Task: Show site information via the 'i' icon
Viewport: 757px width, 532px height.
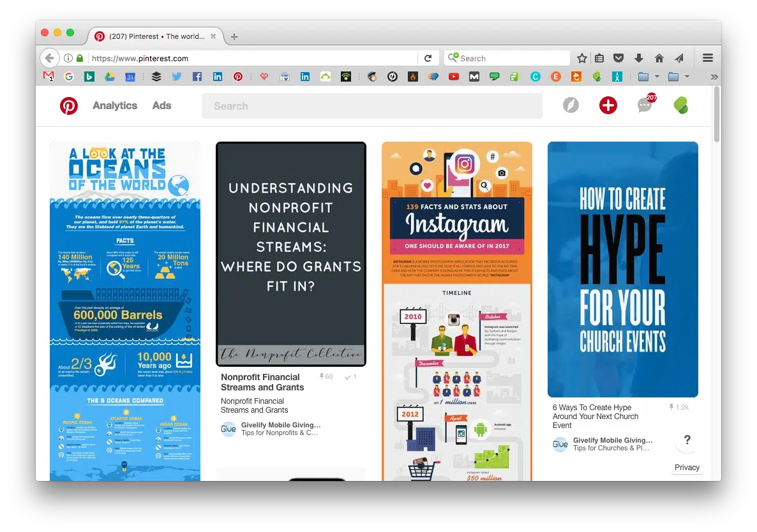Action: [x=68, y=58]
